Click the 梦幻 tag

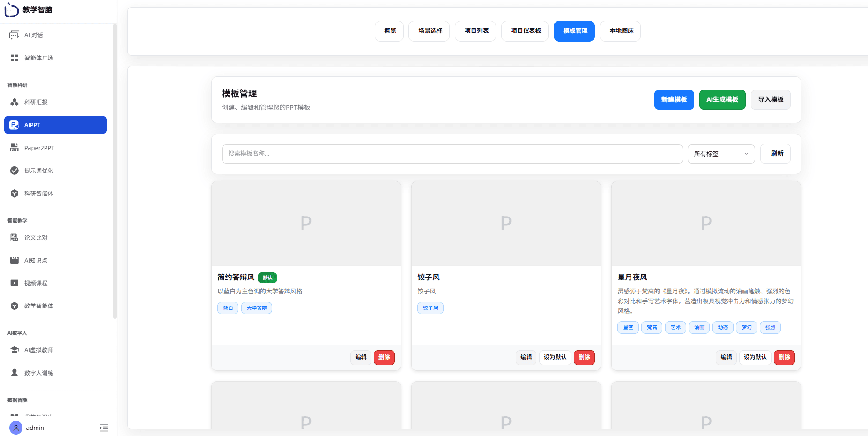coord(747,328)
